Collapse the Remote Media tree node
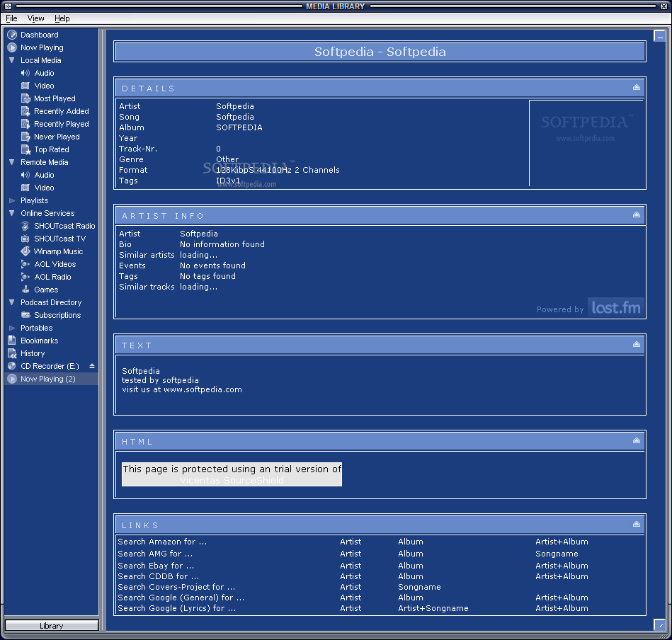This screenshot has height=640, width=672. click(12, 162)
